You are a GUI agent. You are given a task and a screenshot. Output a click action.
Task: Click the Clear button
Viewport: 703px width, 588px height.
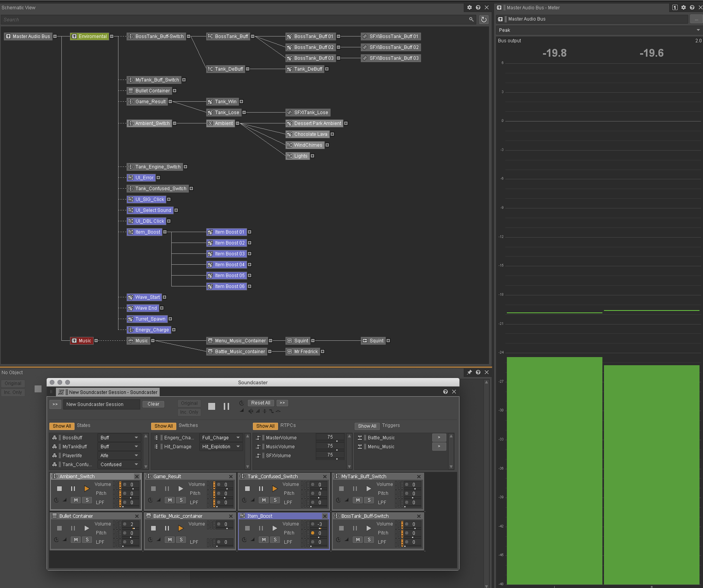tap(153, 404)
